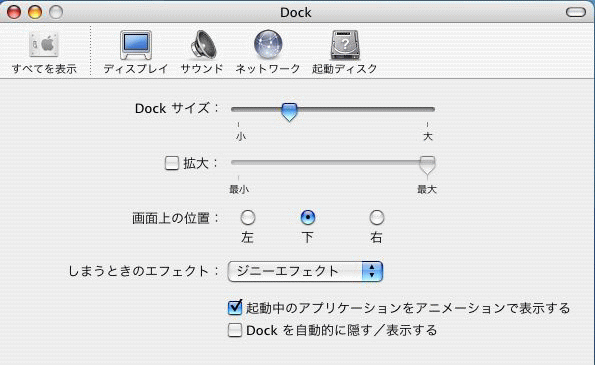Open the サウンド speaker icon
The image size is (595, 365).
[202, 45]
